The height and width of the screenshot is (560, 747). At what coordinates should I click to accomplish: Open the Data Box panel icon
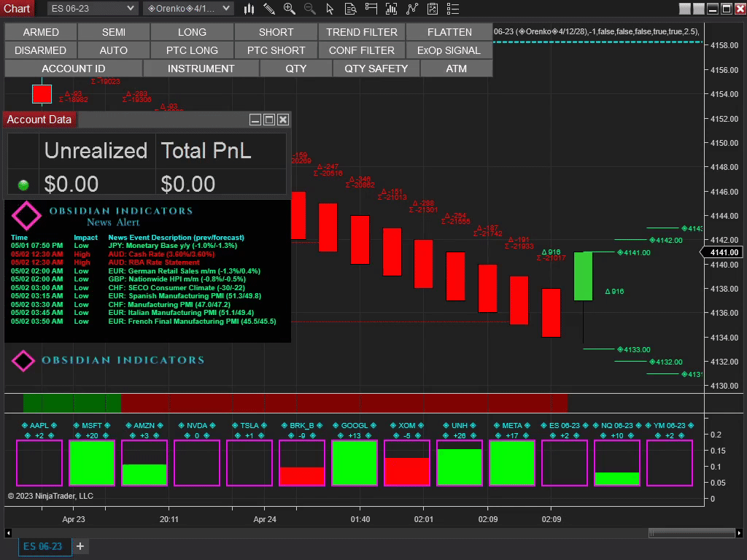coord(350,9)
